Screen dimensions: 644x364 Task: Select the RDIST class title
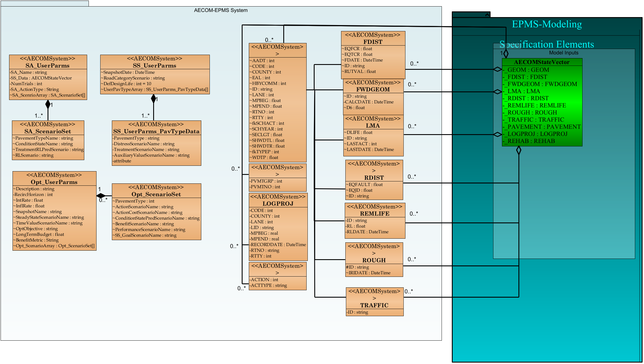(x=374, y=178)
